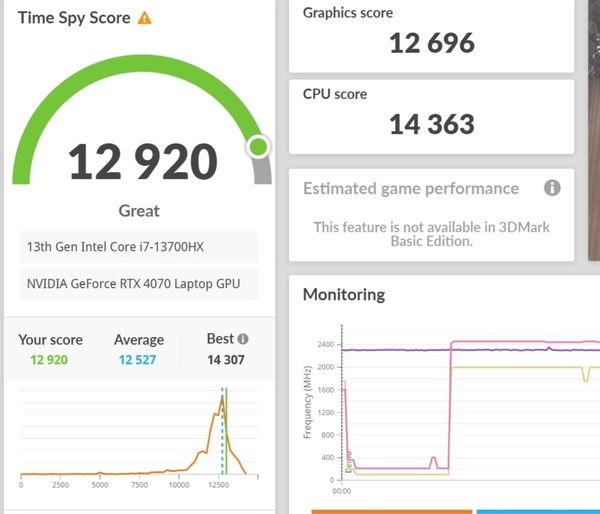The height and width of the screenshot is (514, 600).
Task: Click the orange bar below the Monitoring graph
Action: point(392,512)
